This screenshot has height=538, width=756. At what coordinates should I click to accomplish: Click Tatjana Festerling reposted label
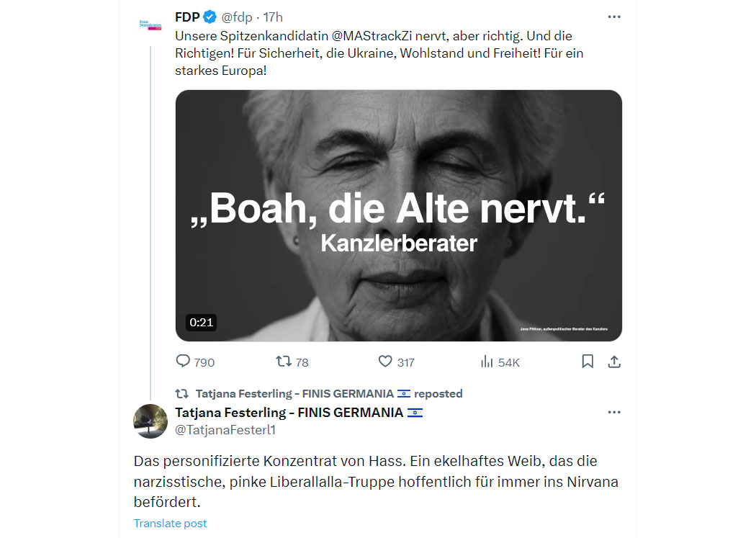coord(329,394)
